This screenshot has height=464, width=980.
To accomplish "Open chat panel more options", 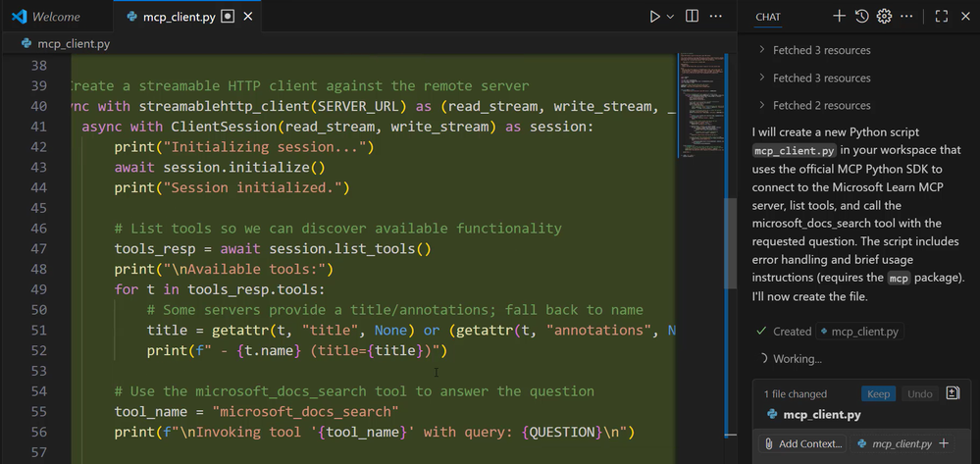I will tap(906, 17).
